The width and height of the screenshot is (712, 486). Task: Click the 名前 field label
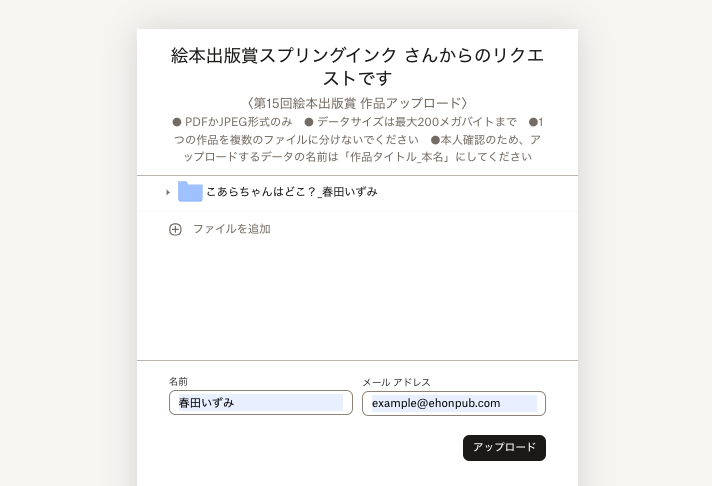tap(178, 382)
